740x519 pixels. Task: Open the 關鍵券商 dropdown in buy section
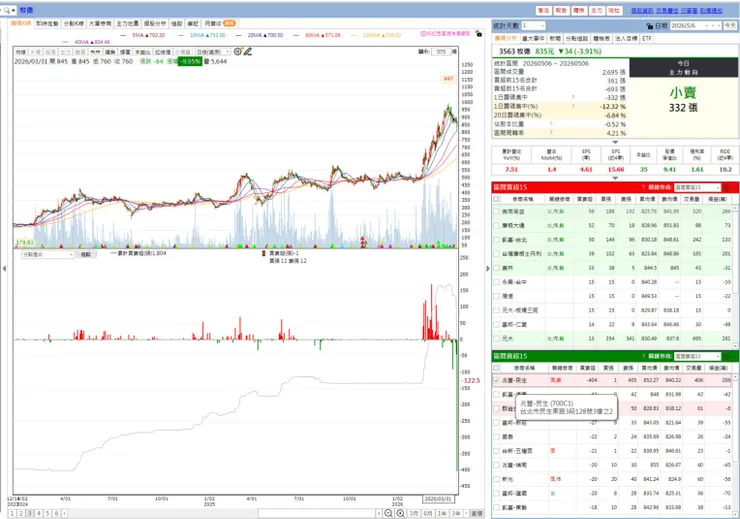[698, 187]
